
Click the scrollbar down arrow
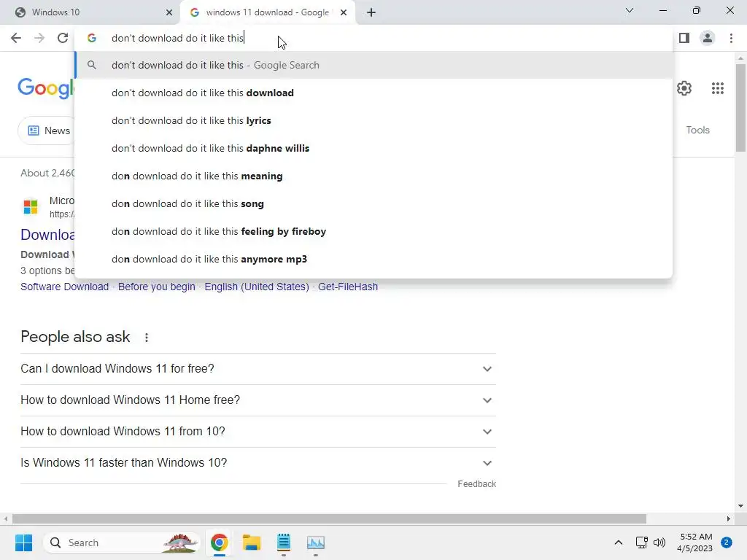click(x=740, y=506)
